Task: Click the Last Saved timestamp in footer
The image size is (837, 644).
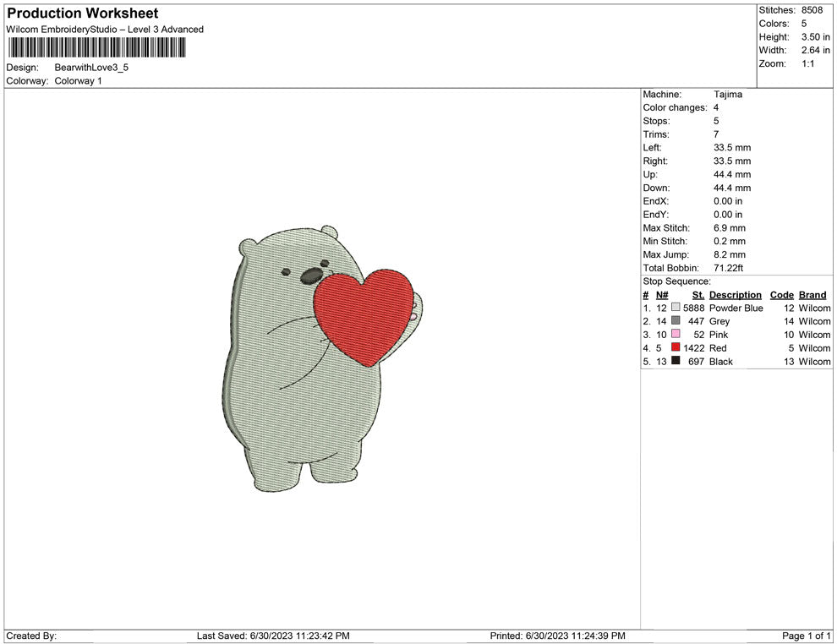Action: pos(273,636)
